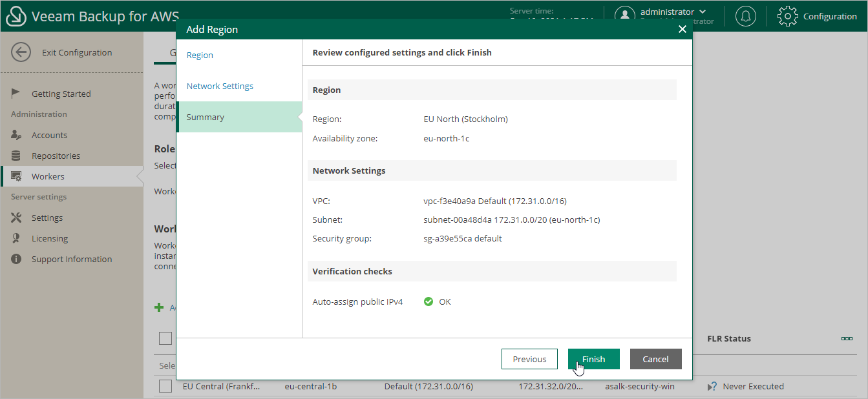Click the Support Information info icon
868x399 pixels.
pos(17,259)
